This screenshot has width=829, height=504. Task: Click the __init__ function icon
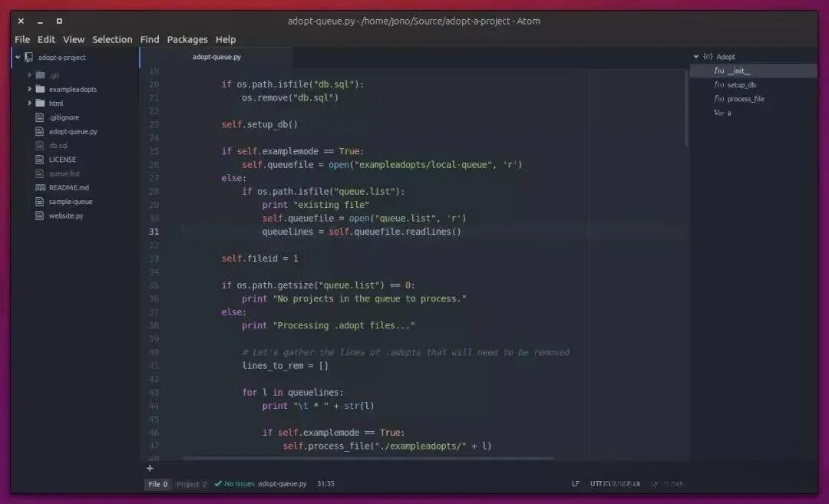(x=719, y=71)
